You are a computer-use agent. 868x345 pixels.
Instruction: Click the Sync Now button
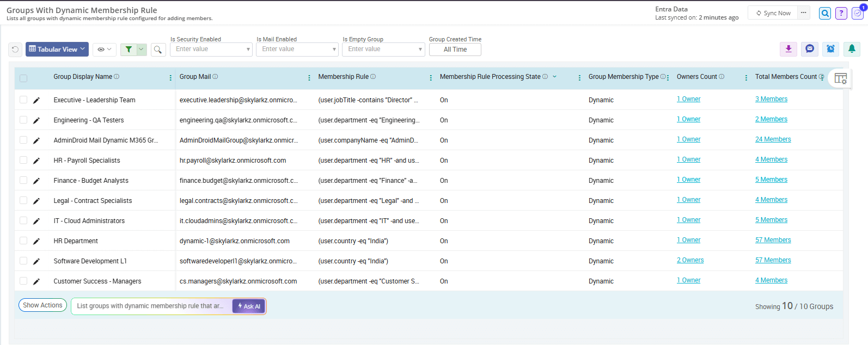[773, 13]
